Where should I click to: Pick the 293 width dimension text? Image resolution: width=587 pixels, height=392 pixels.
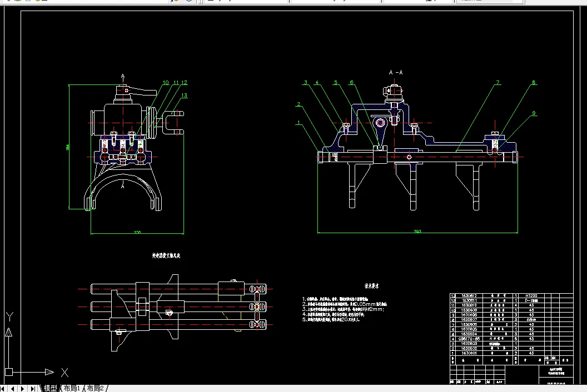pos(417,231)
